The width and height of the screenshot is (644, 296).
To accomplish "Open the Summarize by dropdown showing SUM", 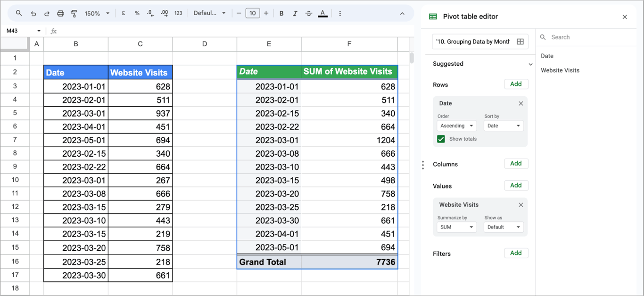I will (456, 227).
